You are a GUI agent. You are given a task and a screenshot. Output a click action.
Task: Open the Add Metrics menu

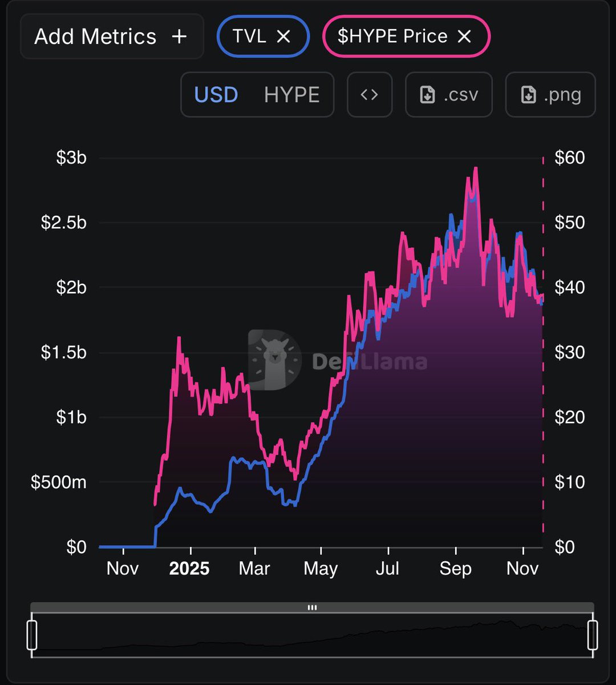(x=112, y=37)
